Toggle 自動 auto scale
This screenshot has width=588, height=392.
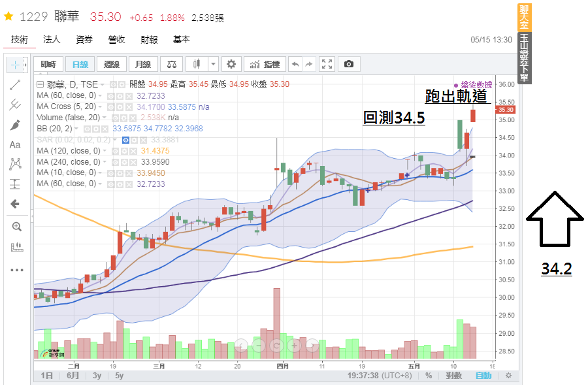tap(483, 376)
